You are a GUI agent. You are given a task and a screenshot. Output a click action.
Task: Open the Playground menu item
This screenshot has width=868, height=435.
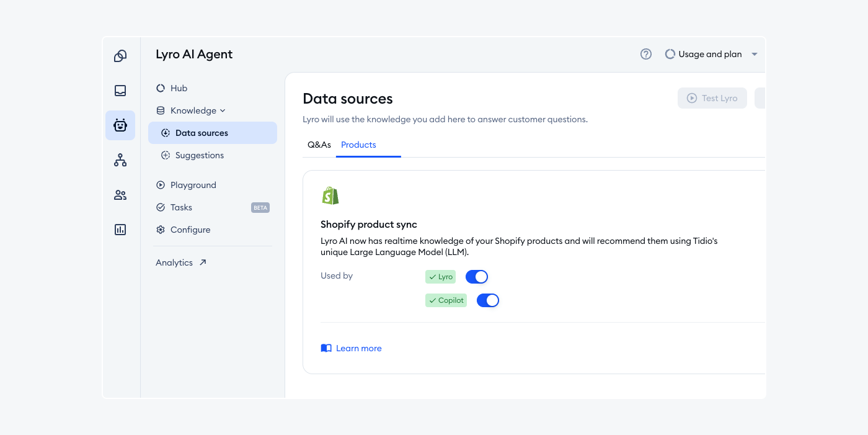coord(213,185)
